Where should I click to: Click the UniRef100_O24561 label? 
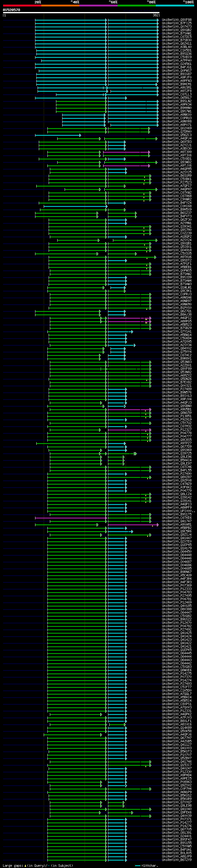click(x=177, y=64)
